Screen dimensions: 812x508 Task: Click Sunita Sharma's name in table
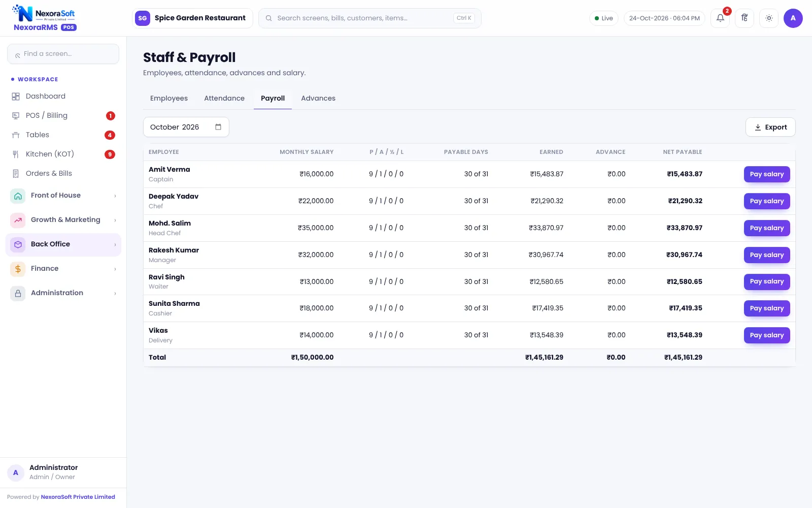(x=174, y=304)
